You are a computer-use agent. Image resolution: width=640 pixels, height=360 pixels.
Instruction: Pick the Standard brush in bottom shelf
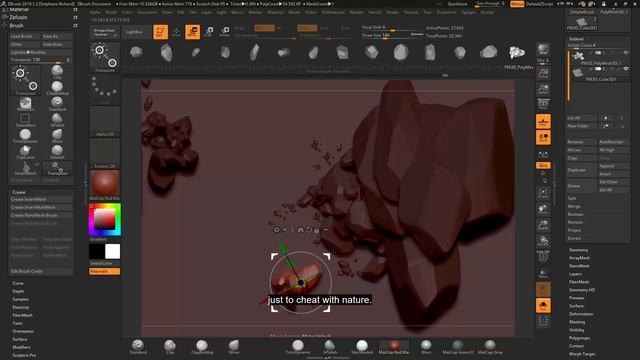click(x=138, y=346)
